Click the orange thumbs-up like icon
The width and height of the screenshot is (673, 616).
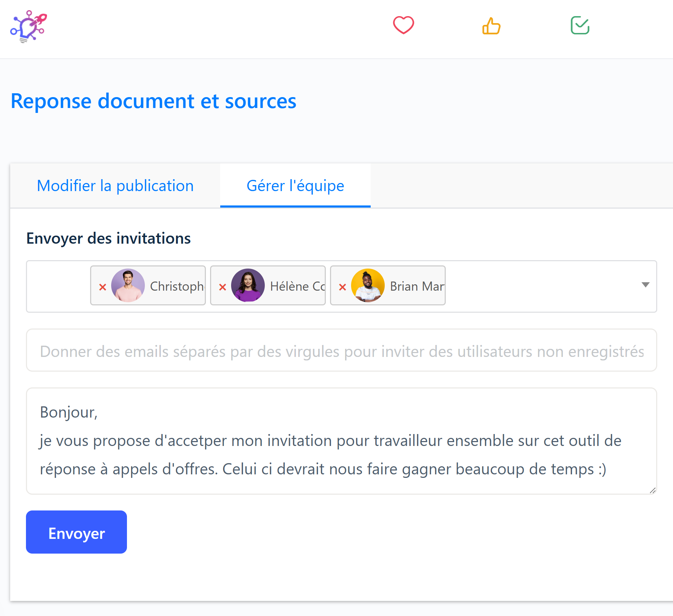point(491,26)
